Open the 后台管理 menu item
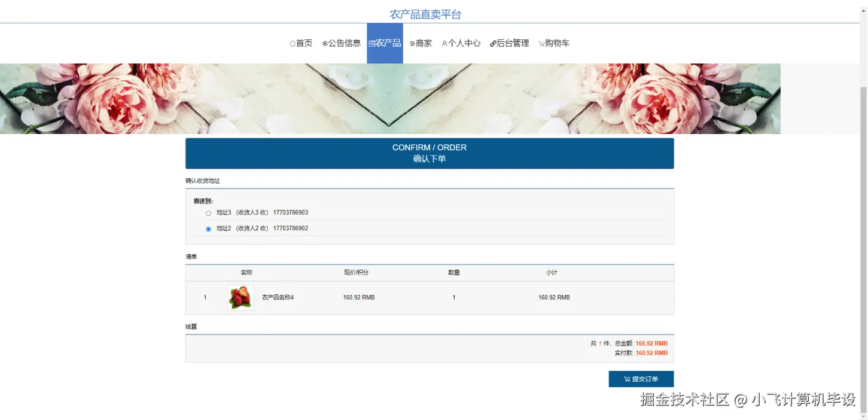 tap(510, 43)
